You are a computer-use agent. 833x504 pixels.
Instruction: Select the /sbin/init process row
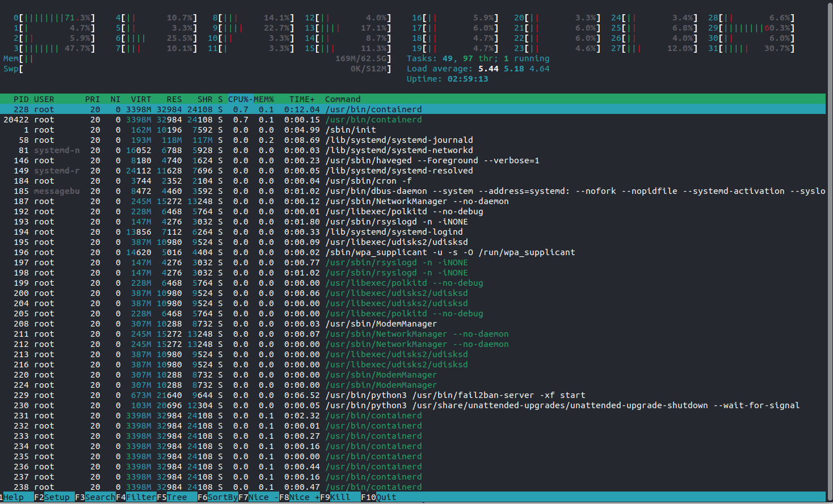pyautogui.click(x=413, y=130)
